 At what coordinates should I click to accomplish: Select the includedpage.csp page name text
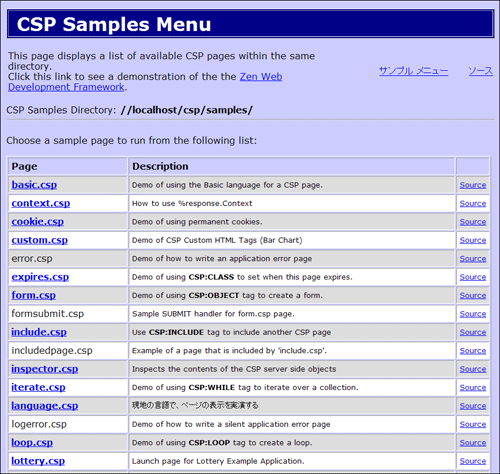[x=52, y=351]
